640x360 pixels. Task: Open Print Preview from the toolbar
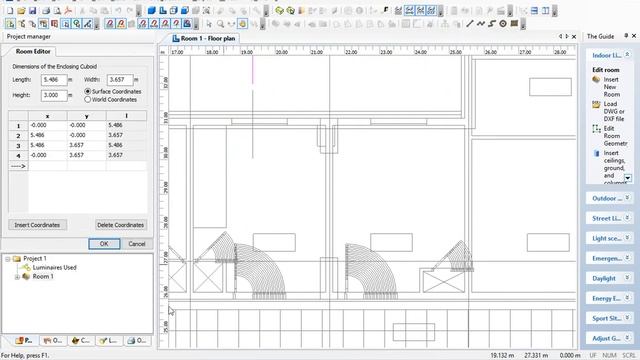pos(57,11)
